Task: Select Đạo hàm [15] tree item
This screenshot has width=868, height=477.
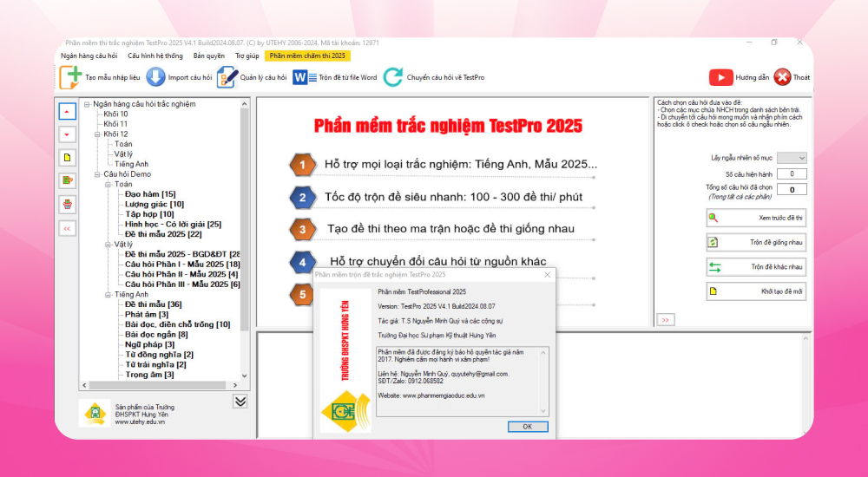Action: tap(150, 194)
